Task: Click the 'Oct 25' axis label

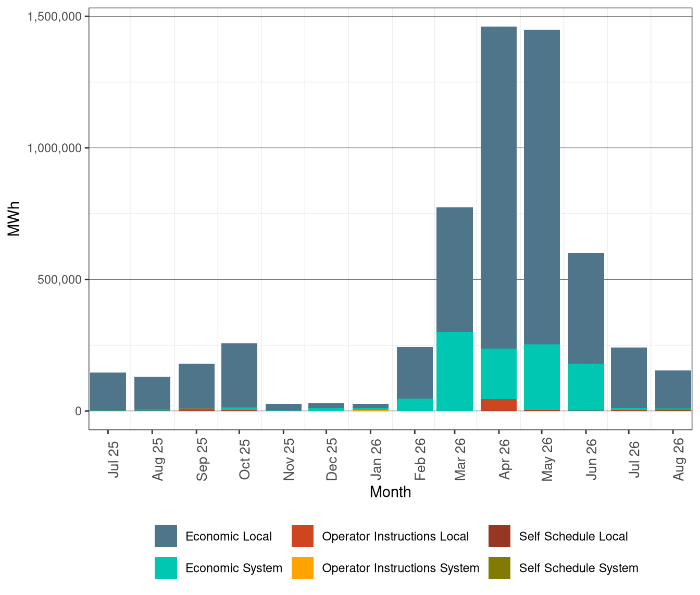Action: click(x=244, y=459)
